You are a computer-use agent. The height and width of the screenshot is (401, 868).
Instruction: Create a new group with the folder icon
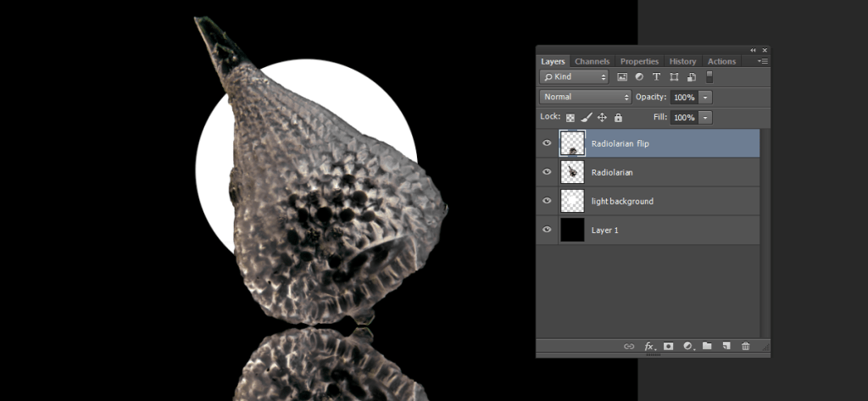(x=707, y=346)
